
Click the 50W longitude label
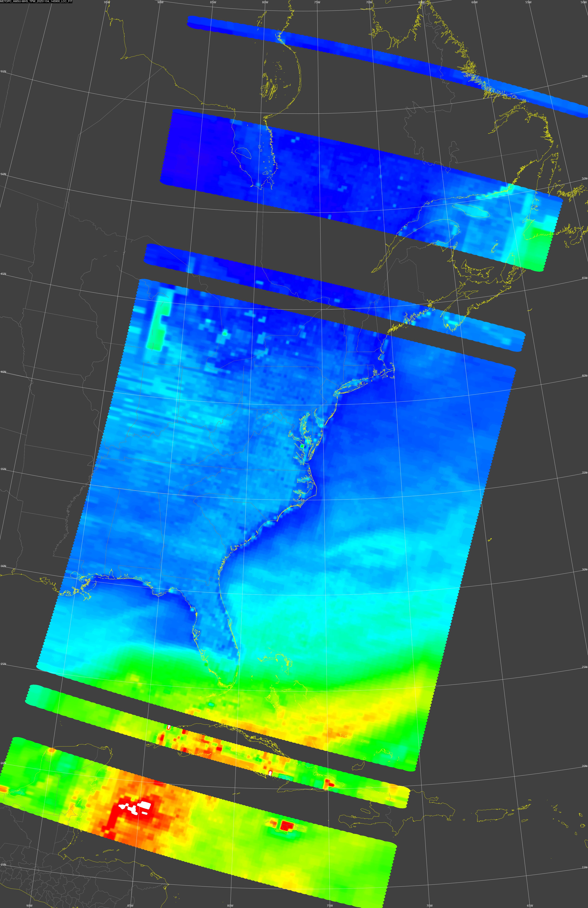[583, 2]
